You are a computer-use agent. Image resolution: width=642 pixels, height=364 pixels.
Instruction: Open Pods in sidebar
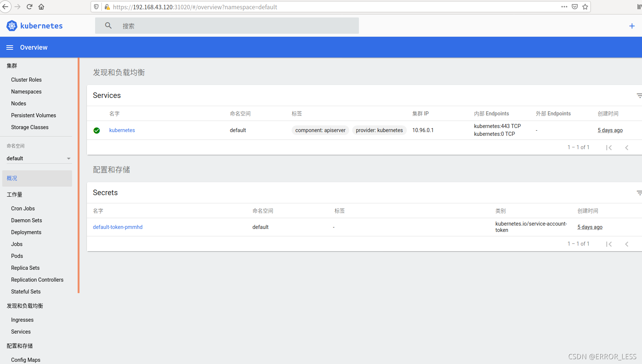17,256
